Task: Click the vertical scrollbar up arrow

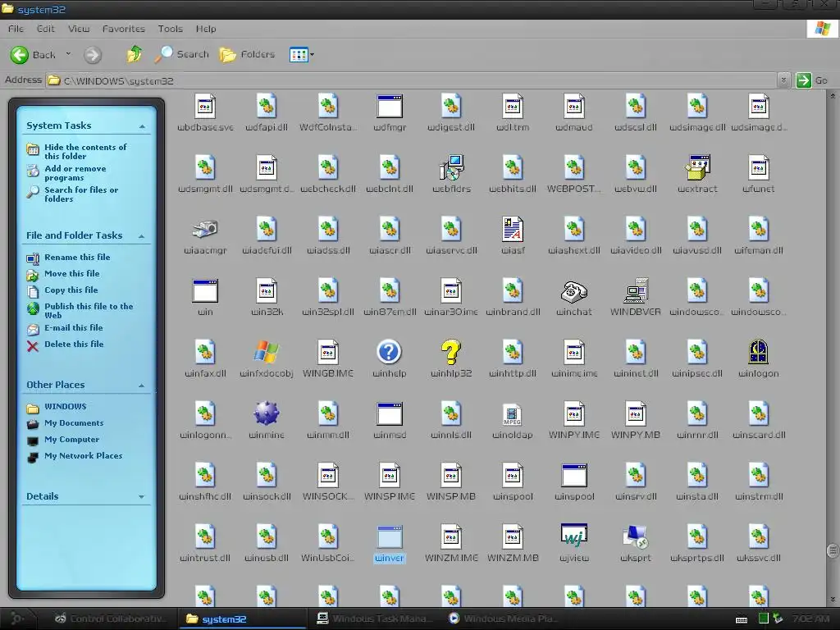Action: [x=833, y=96]
